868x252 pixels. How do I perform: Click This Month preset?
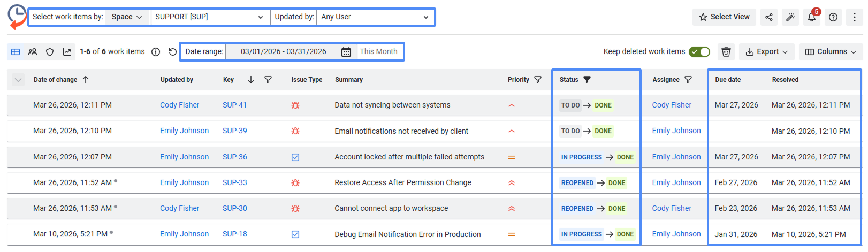point(379,52)
